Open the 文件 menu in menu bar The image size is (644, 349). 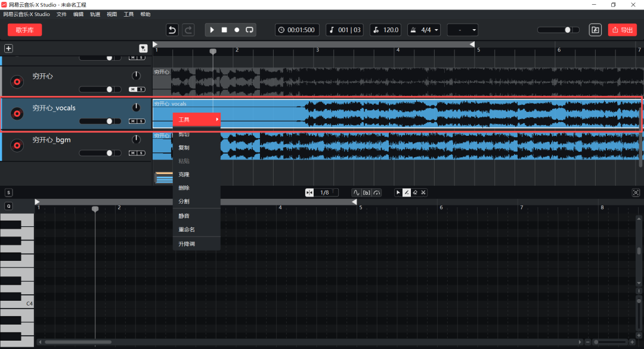[61, 14]
